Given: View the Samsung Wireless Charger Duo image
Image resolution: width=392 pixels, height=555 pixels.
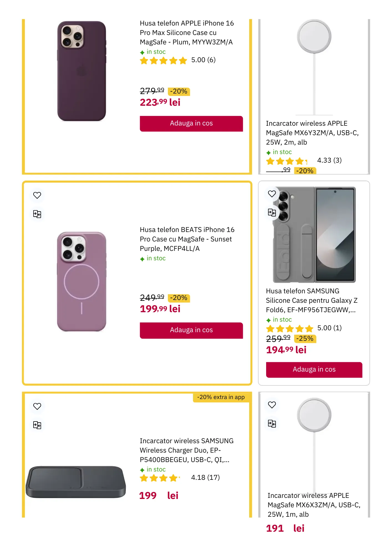Looking at the screenshot, I should pos(76,482).
